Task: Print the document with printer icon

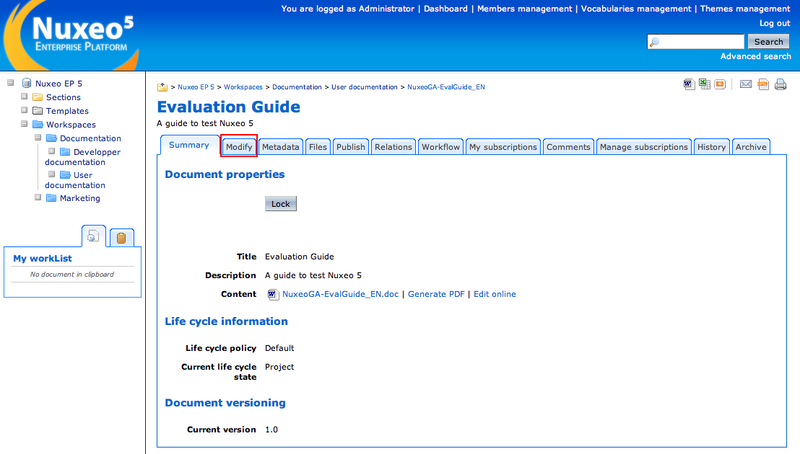Action: pyautogui.click(x=781, y=84)
